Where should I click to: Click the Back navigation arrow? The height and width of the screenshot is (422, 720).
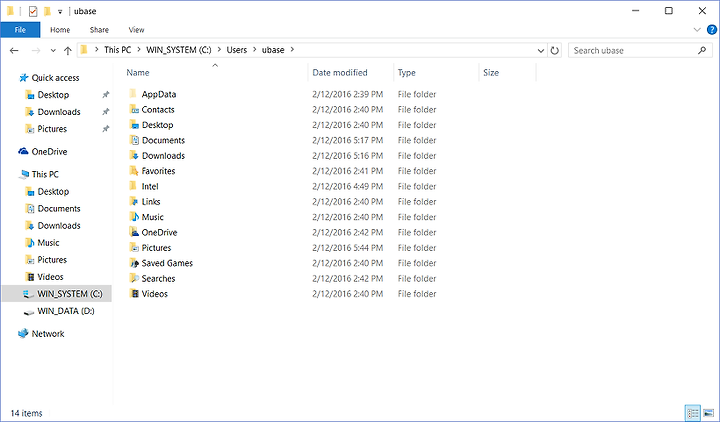point(14,51)
